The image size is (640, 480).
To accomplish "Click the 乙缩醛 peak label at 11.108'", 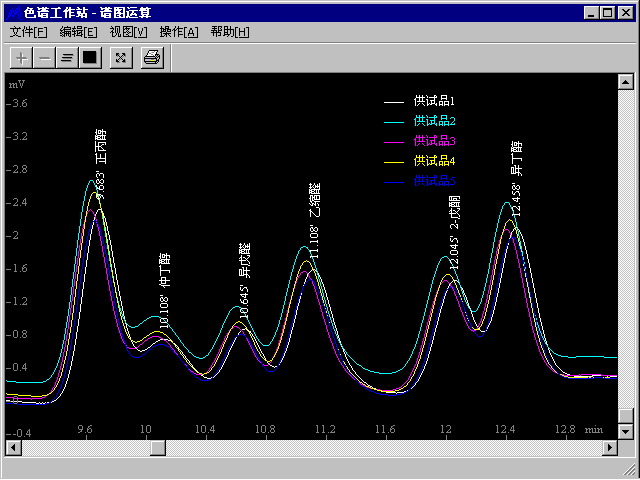I will point(314,221).
